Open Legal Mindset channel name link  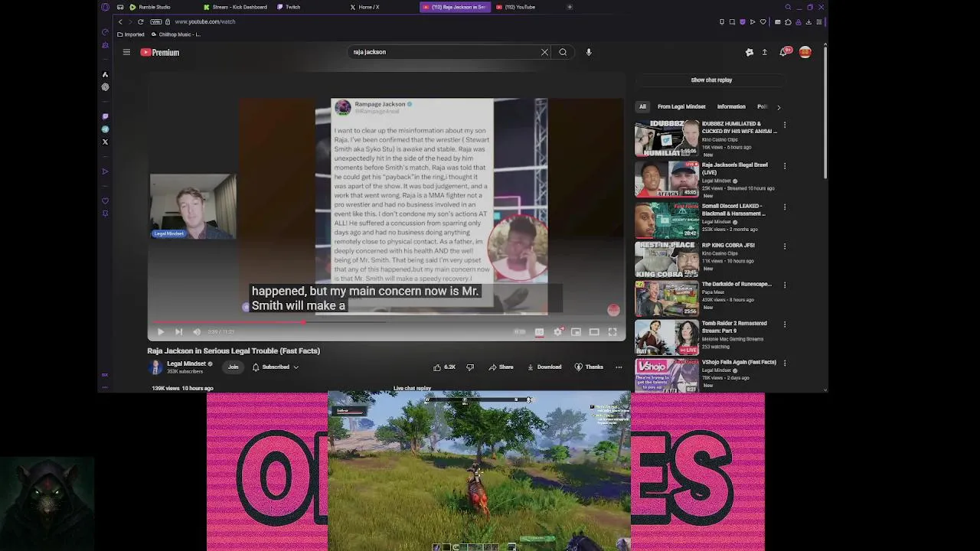coord(186,364)
